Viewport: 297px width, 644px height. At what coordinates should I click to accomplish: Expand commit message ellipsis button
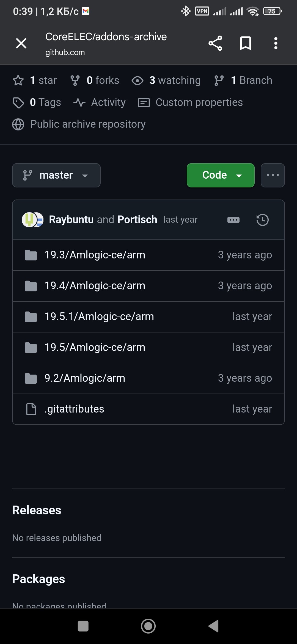click(x=233, y=220)
